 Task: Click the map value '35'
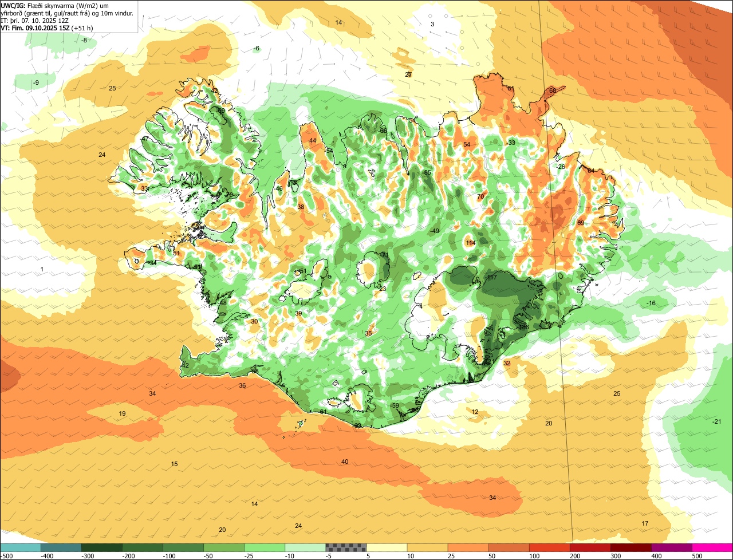point(368,333)
